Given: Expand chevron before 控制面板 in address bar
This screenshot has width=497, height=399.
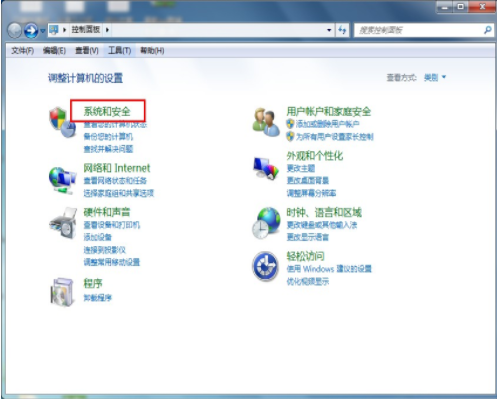Looking at the screenshot, I should [x=65, y=30].
